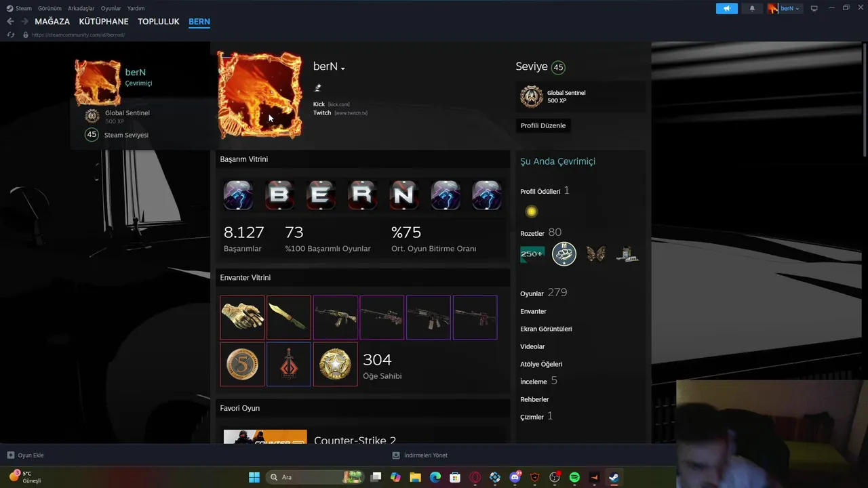
Task: Open the Arkadaşlar menu
Action: [81, 8]
